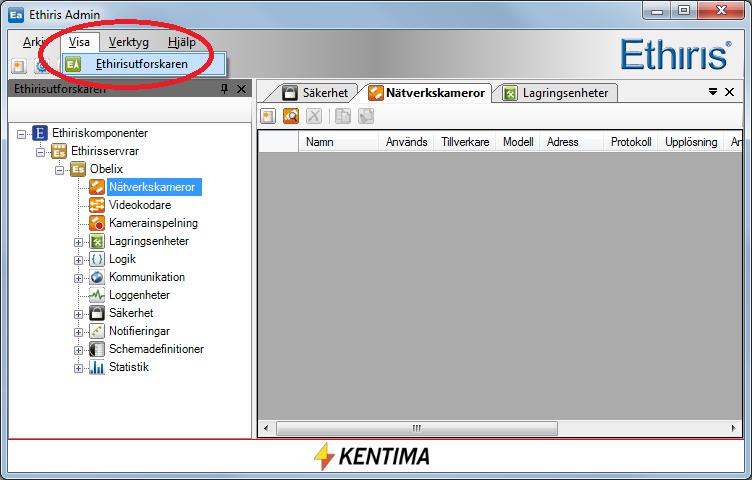Click the Nätverkskameror tree icon
The height and width of the screenshot is (480, 752).
[97, 187]
